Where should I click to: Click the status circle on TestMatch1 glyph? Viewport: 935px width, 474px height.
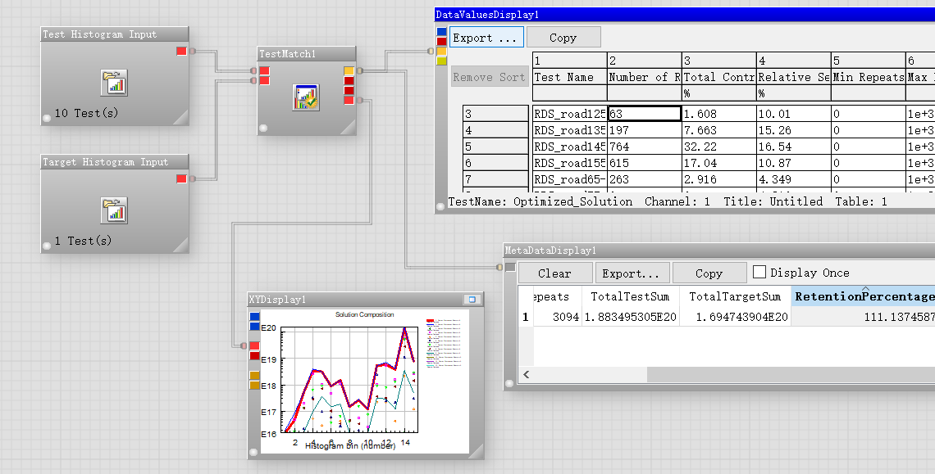[264, 128]
